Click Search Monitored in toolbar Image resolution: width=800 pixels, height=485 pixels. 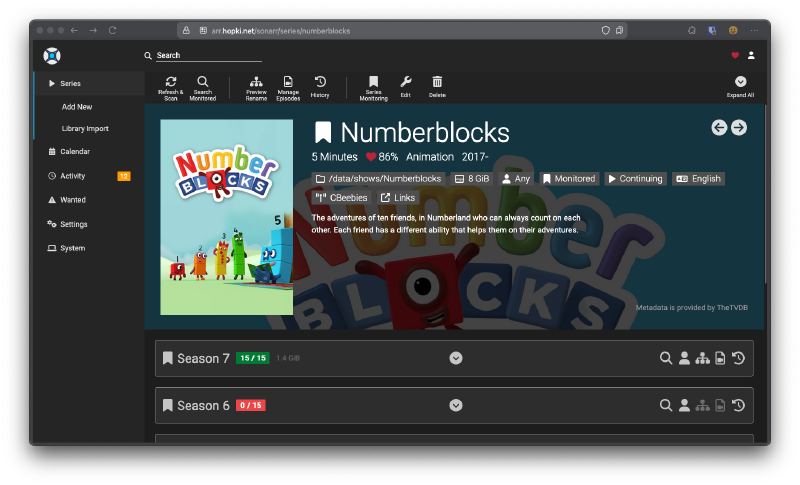202,85
